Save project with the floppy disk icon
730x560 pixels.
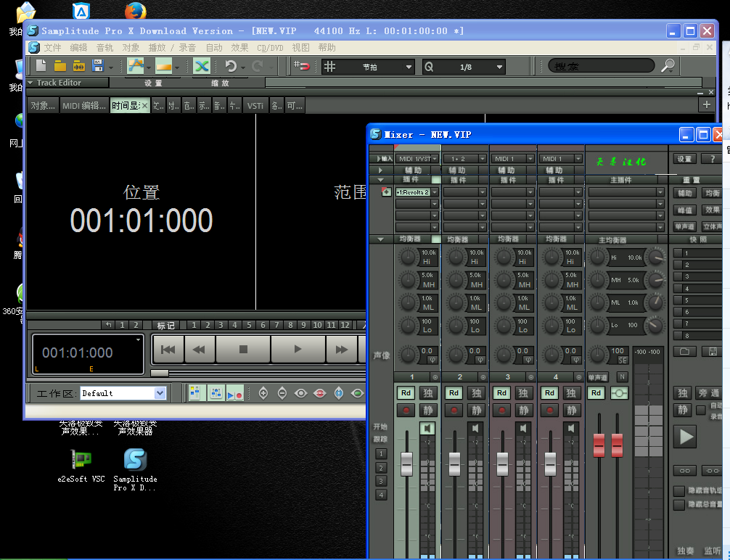click(98, 66)
